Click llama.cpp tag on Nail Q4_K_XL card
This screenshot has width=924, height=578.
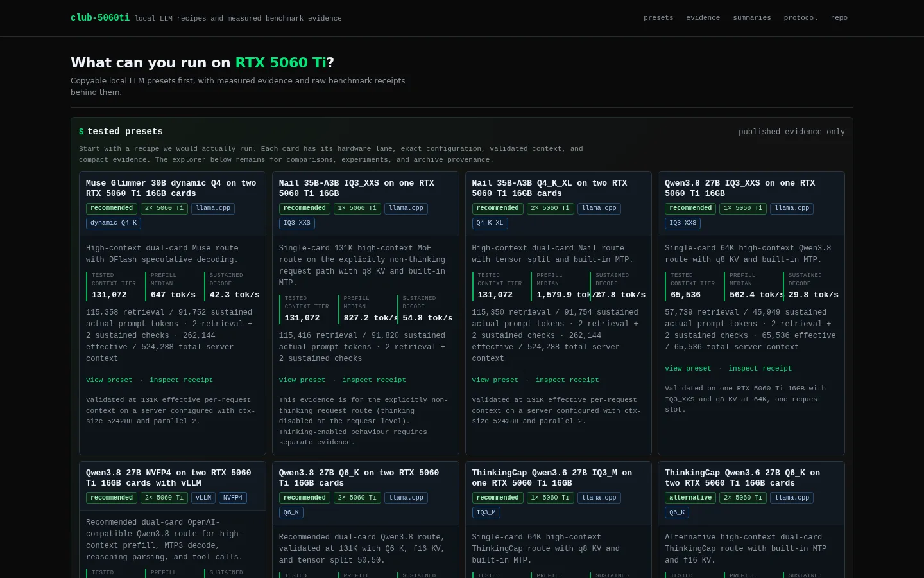[599, 208]
